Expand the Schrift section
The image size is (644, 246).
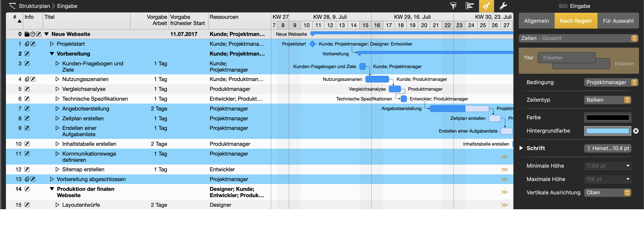coord(521,148)
